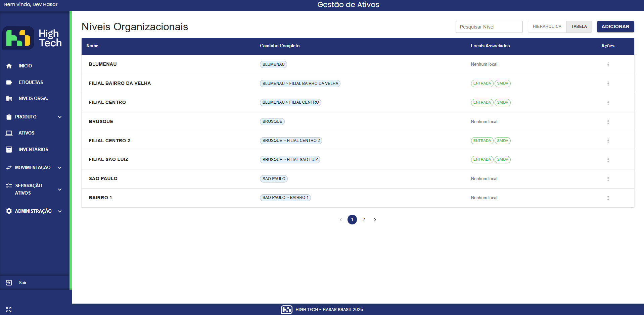This screenshot has width=644, height=315.
Task: Expand the SEPARAÇÃO ATIVOS submenu chevron
Action: click(x=60, y=190)
